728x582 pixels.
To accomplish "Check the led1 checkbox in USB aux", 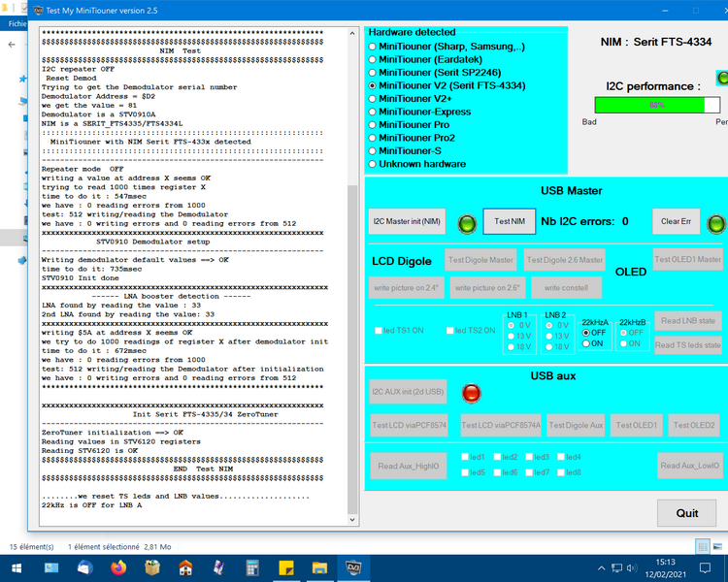I will click(465, 457).
